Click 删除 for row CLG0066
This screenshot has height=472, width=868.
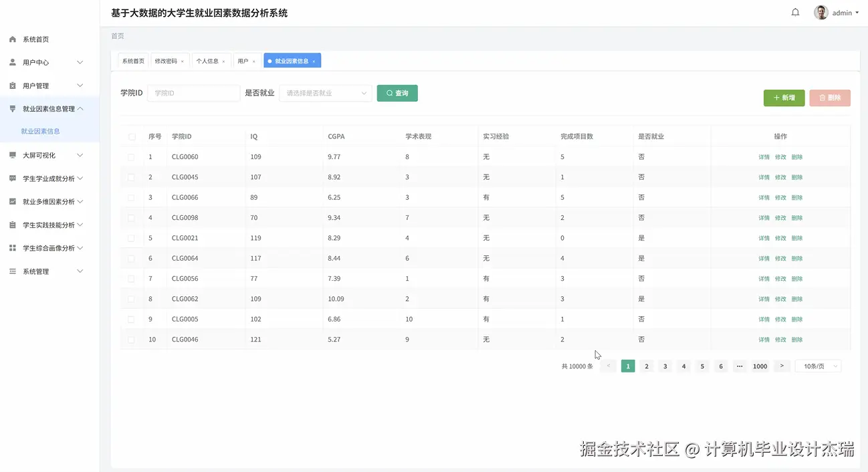[x=797, y=198]
